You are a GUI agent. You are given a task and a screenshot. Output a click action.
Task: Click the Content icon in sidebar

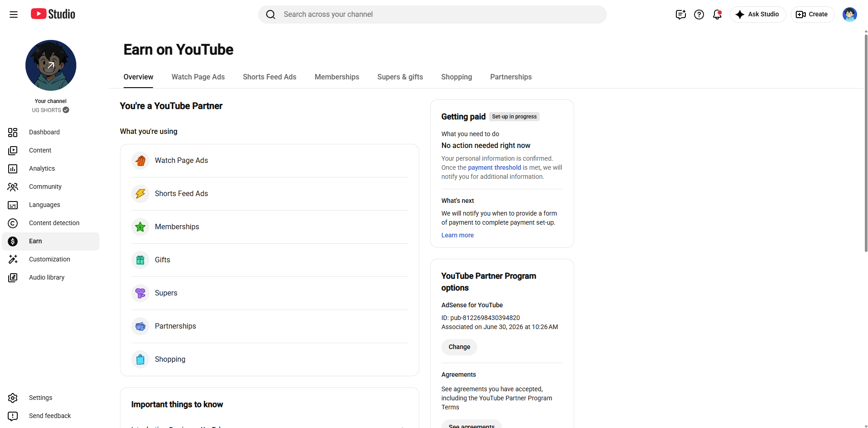[x=13, y=150]
